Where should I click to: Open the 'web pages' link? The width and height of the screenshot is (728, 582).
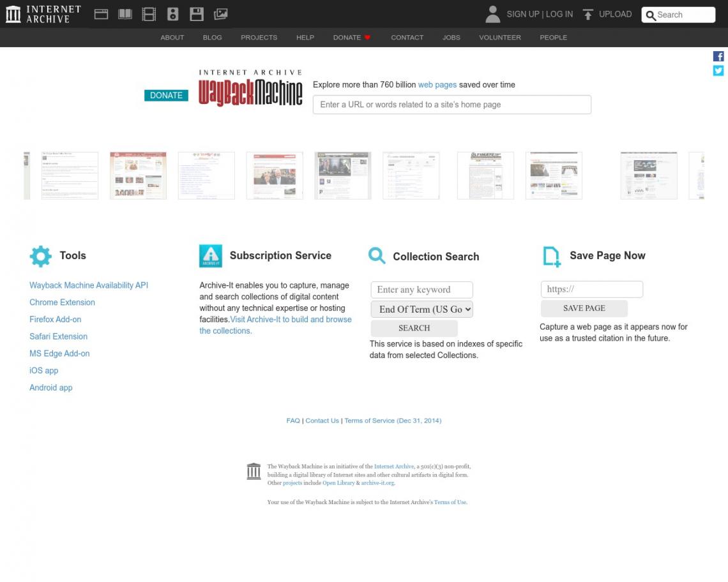437,85
